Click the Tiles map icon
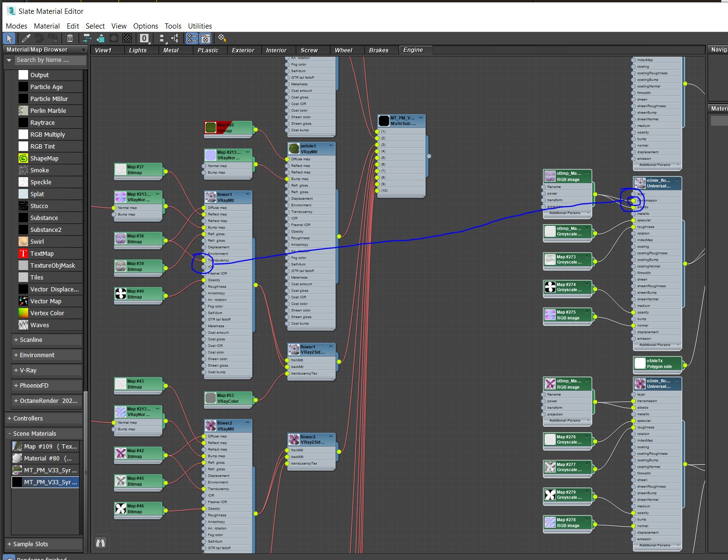The width and height of the screenshot is (728, 560). click(23, 277)
